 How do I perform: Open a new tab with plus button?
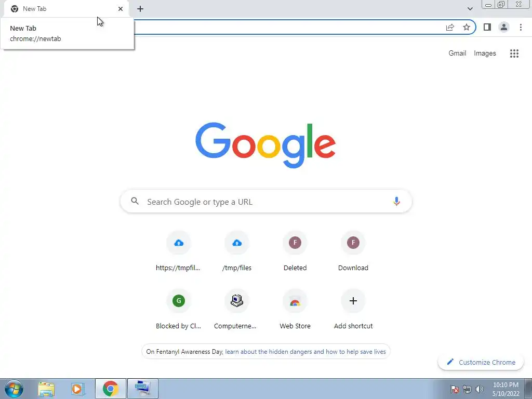[x=140, y=9]
